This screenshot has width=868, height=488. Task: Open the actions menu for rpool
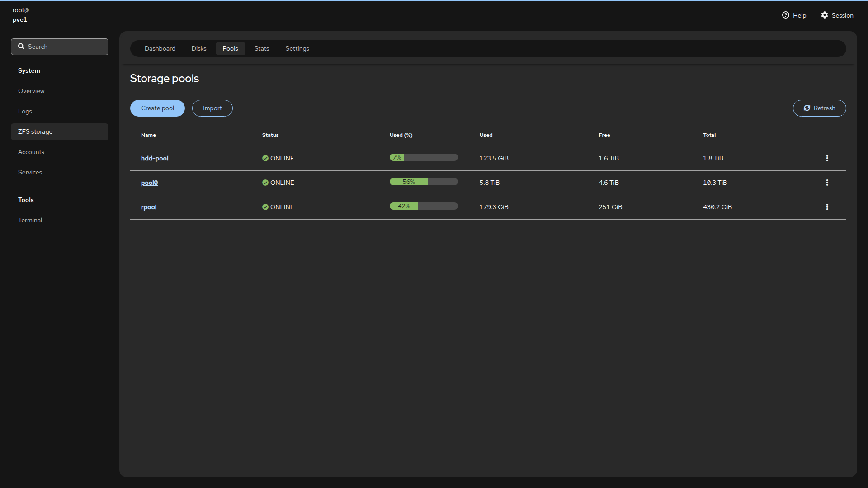[827, 207]
